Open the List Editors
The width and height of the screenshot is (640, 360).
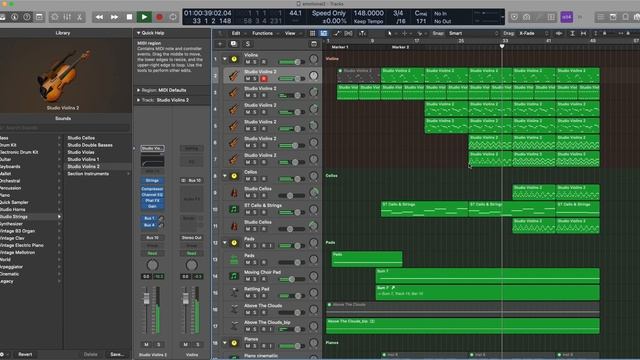[600, 17]
